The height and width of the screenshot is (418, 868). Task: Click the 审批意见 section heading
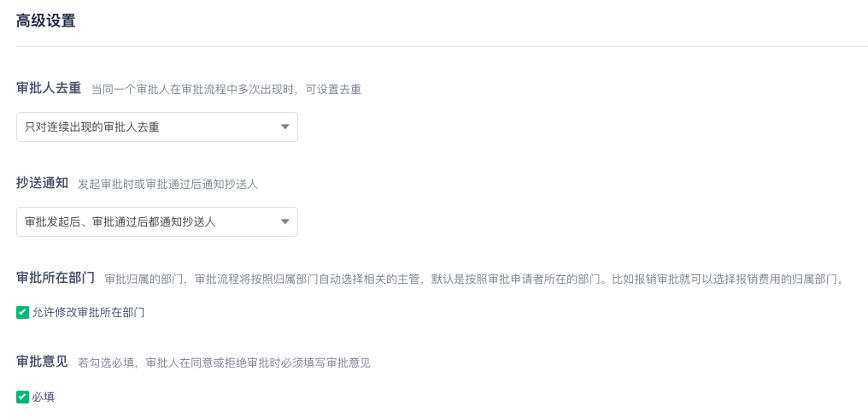click(x=42, y=362)
